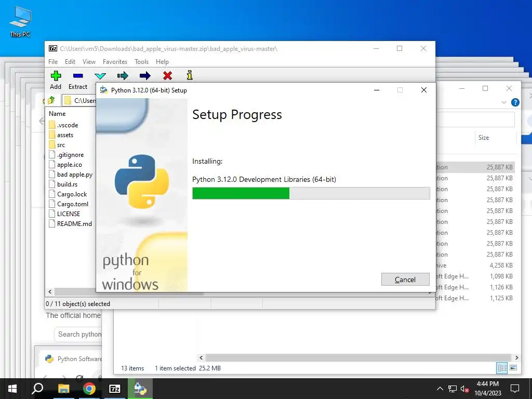Open the Edit menu in 7-Zip
The height and width of the screenshot is (399, 532).
click(x=70, y=62)
